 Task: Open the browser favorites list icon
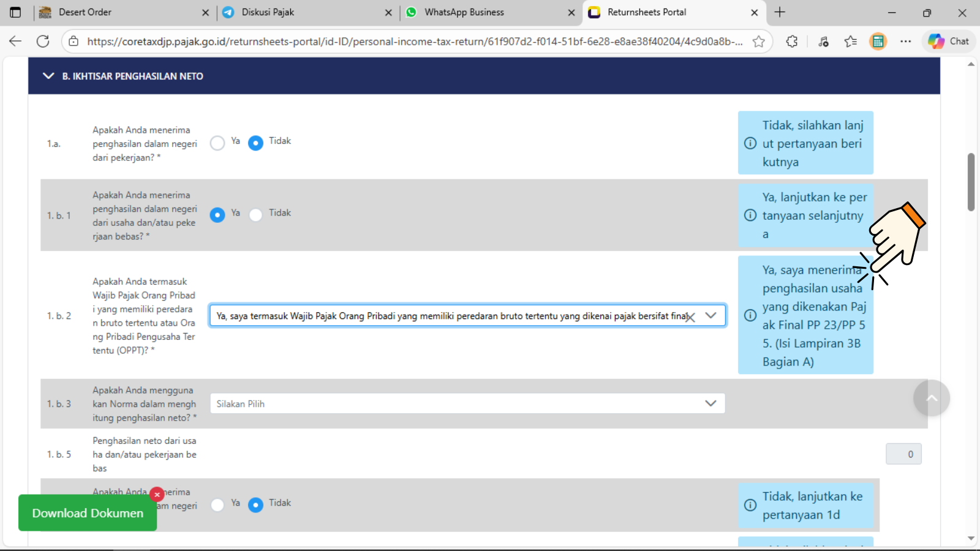pyautogui.click(x=850, y=41)
